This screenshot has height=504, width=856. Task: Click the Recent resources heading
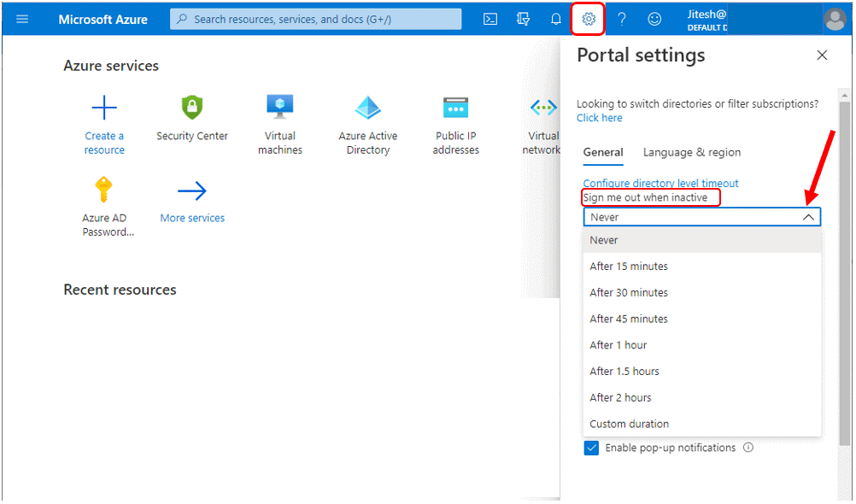tap(120, 290)
